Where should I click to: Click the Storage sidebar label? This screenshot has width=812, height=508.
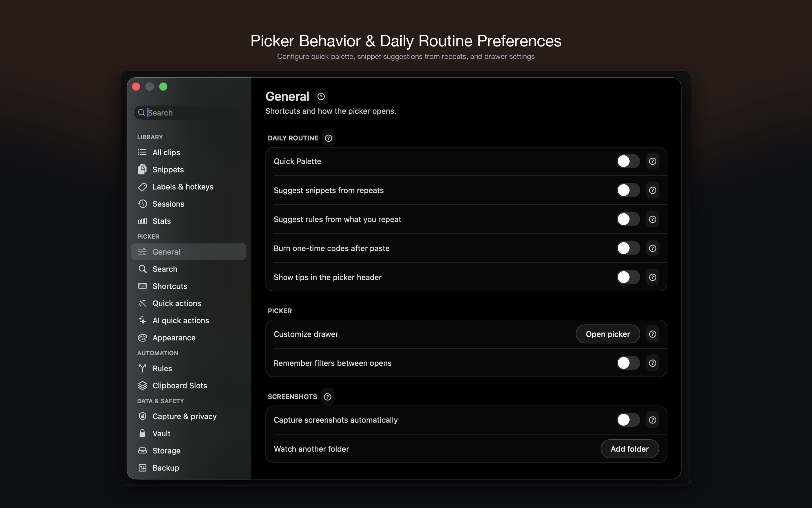[x=166, y=450]
